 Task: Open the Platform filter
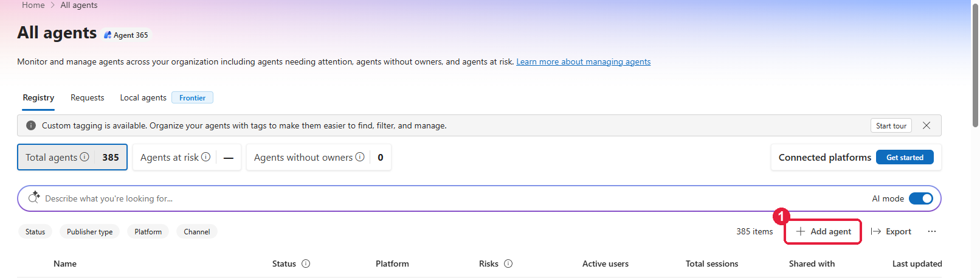[x=148, y=232]
